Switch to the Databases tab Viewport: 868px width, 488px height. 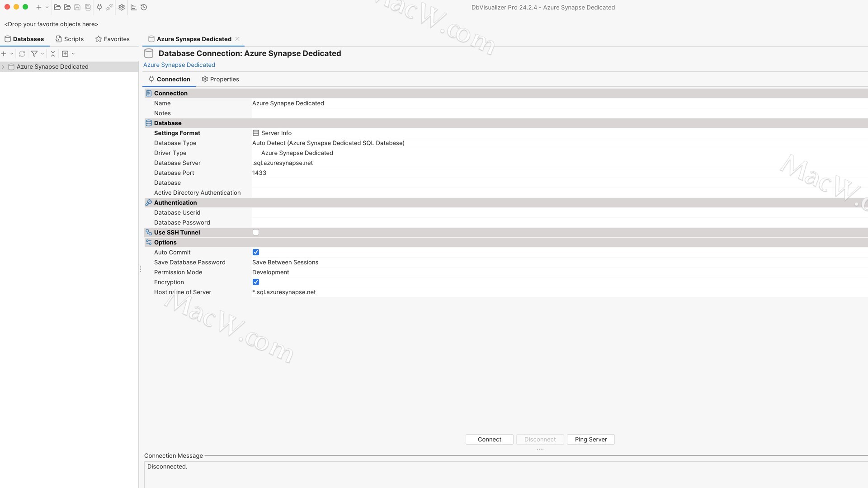pyautogui.click(x=24, y=39)
